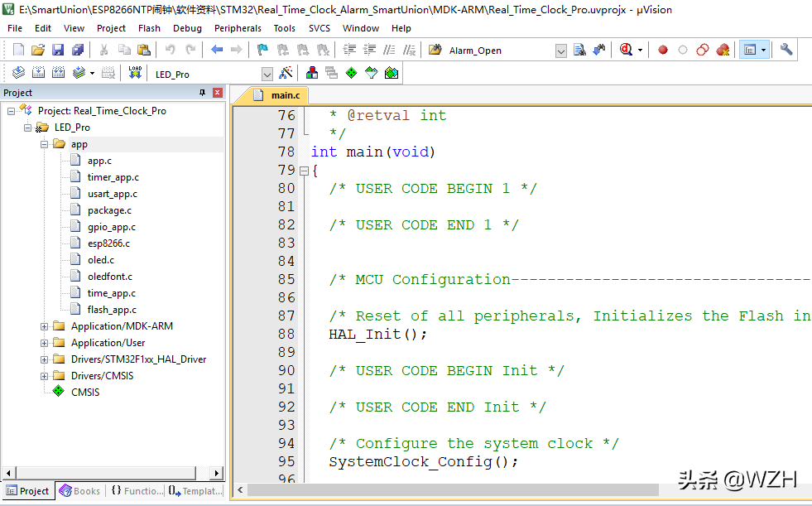
Task: Switch to the Books tab
Action: [x=79, y=491]
